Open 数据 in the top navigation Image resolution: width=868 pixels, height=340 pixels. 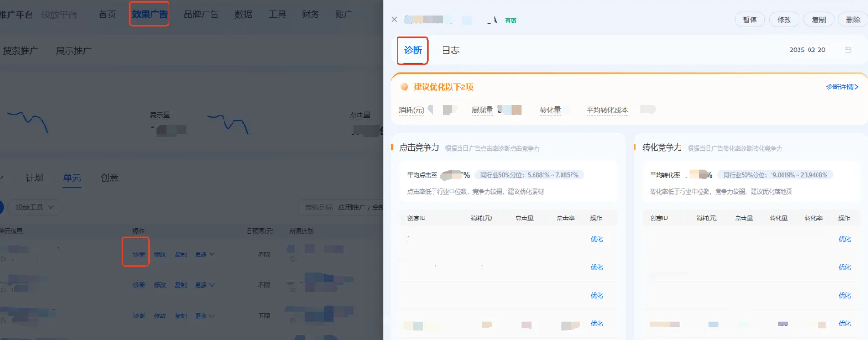[x=243, y=14]
